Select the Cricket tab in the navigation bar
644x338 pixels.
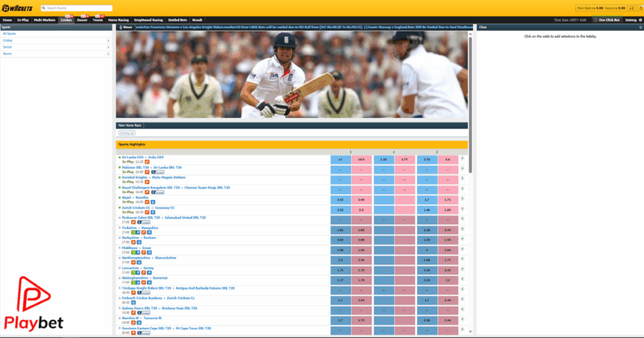(x=66, y=19)
